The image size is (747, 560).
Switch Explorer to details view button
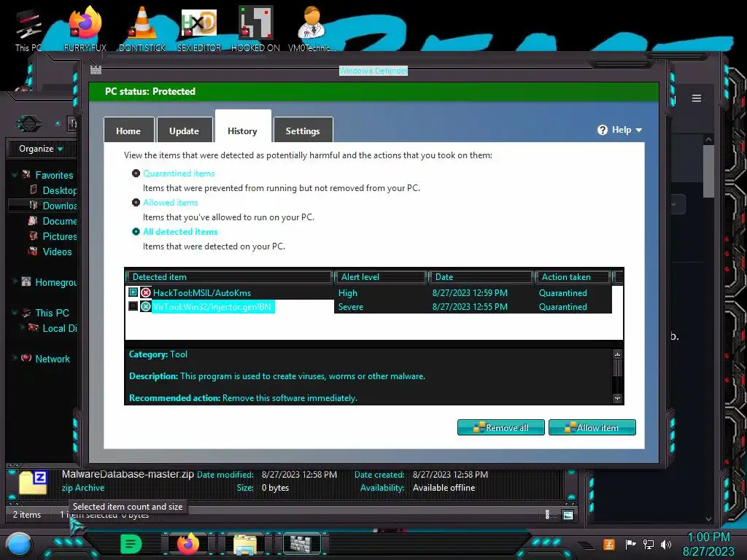[x=547, y=515]
